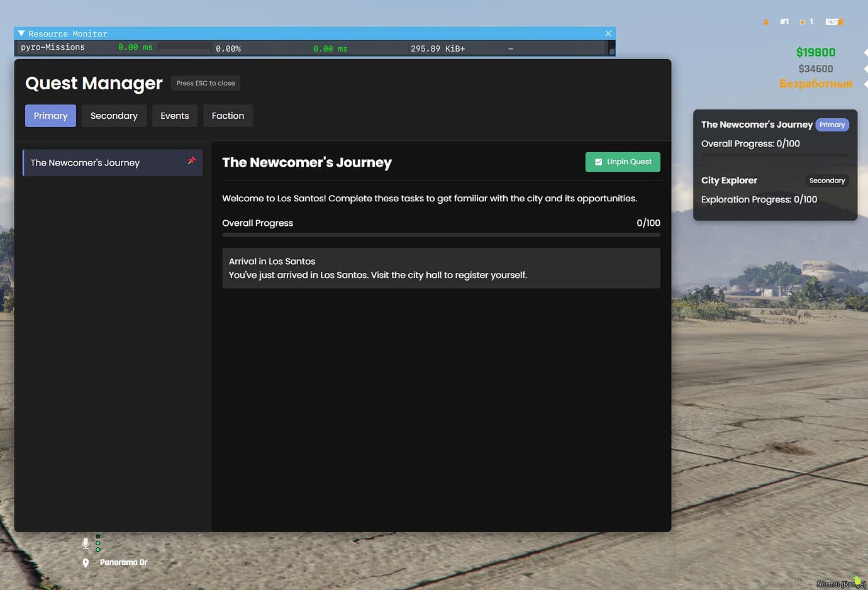Click the Overall Progress bar in quest details
Viewport: 868px width, 590px height.
click(441, 235)
